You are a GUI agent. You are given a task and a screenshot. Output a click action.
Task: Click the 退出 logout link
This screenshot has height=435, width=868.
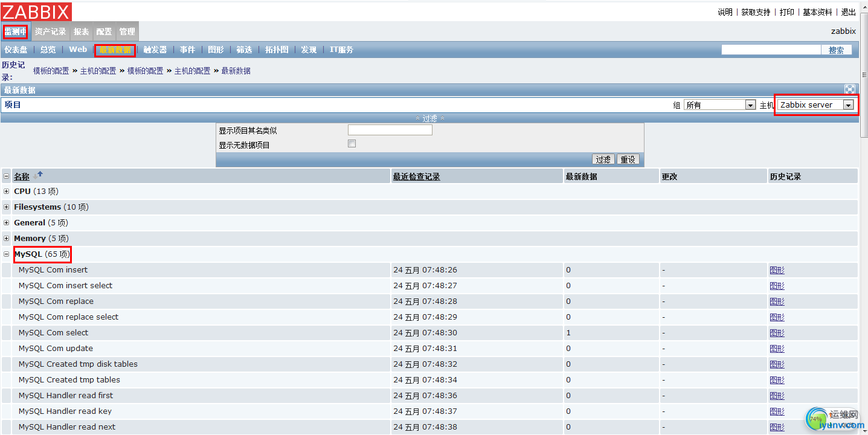pos(849,12)
